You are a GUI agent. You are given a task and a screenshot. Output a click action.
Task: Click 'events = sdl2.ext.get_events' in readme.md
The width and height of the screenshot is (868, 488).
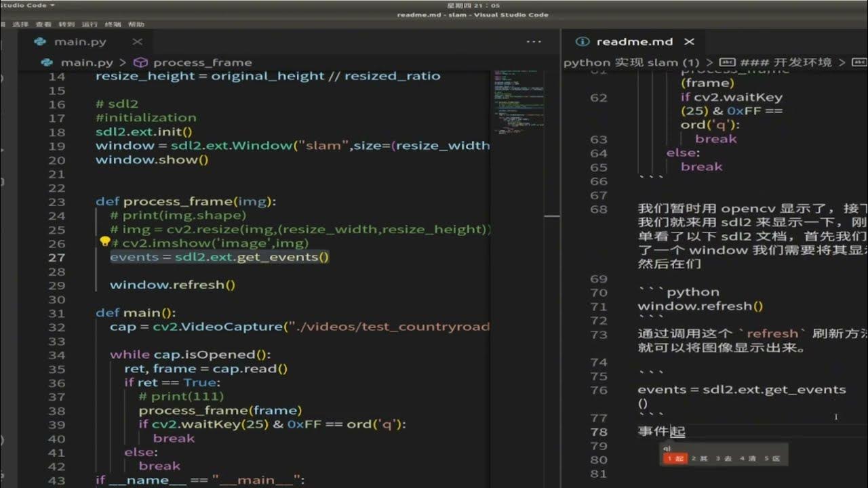click(x=742, y=390)
